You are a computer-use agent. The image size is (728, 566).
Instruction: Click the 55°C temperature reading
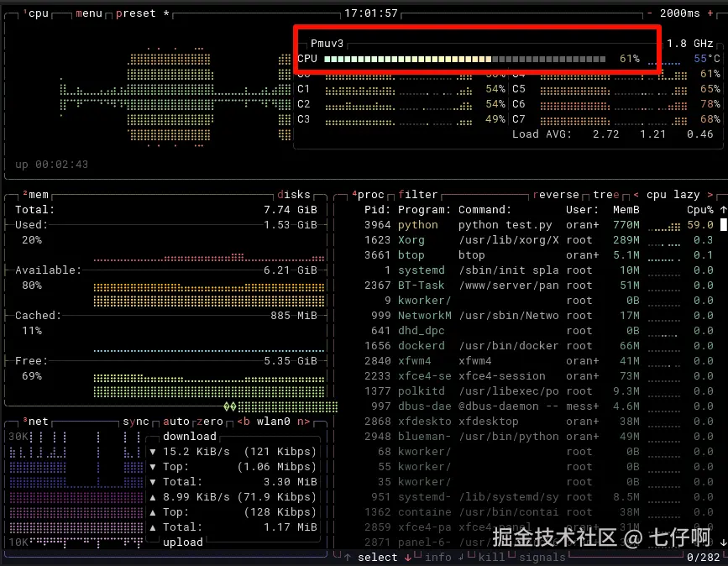coord(707,59)
